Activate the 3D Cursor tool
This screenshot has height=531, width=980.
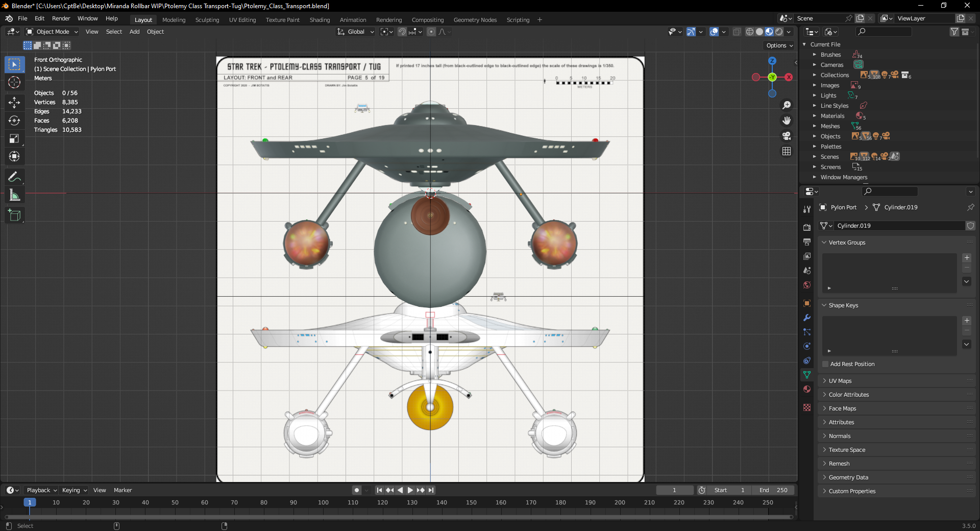click(14, 82)
